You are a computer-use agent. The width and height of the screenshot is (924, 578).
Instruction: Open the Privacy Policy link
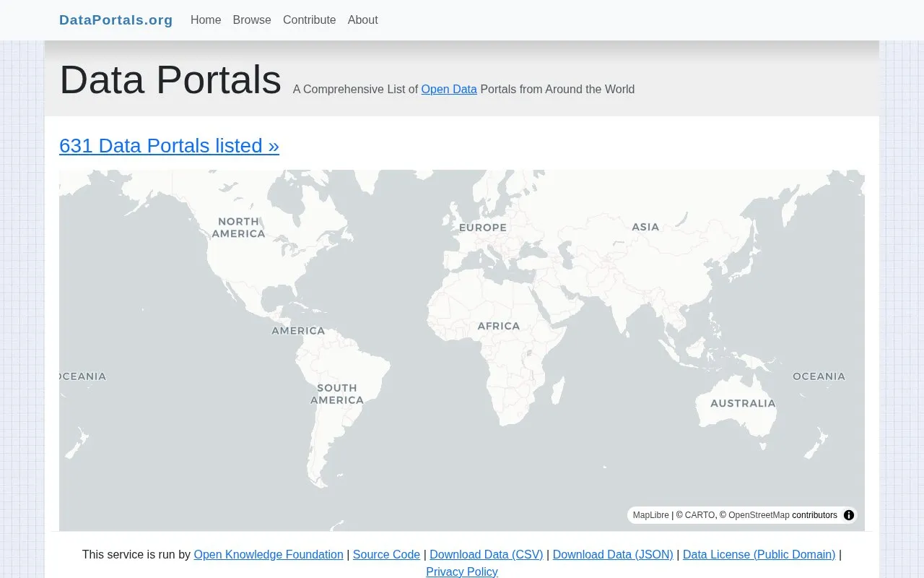pyautogui.click(x=462, y=571)
